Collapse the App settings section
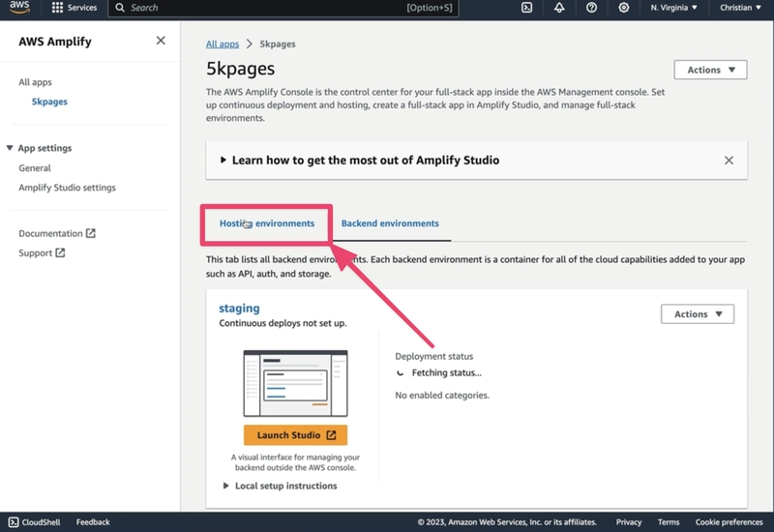This screenshot has height=532, width=774. coord(39,148)
